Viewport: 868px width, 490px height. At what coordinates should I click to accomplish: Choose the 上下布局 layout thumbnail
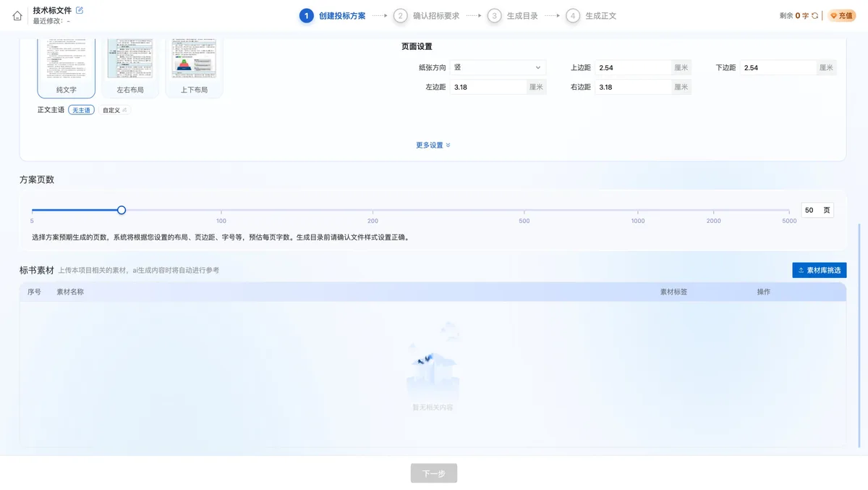(x=194, y=68)
